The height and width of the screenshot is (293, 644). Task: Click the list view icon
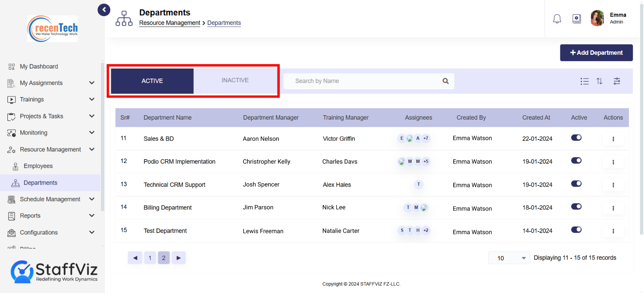tap(584, 81)
